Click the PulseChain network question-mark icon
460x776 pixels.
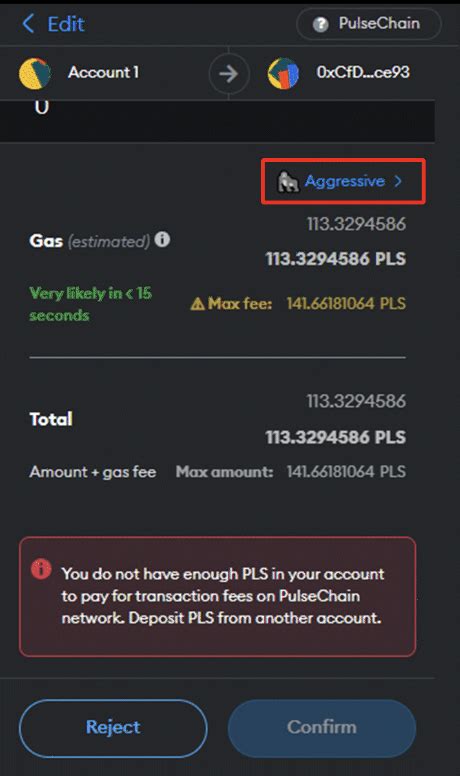click(x=320, y=24)
